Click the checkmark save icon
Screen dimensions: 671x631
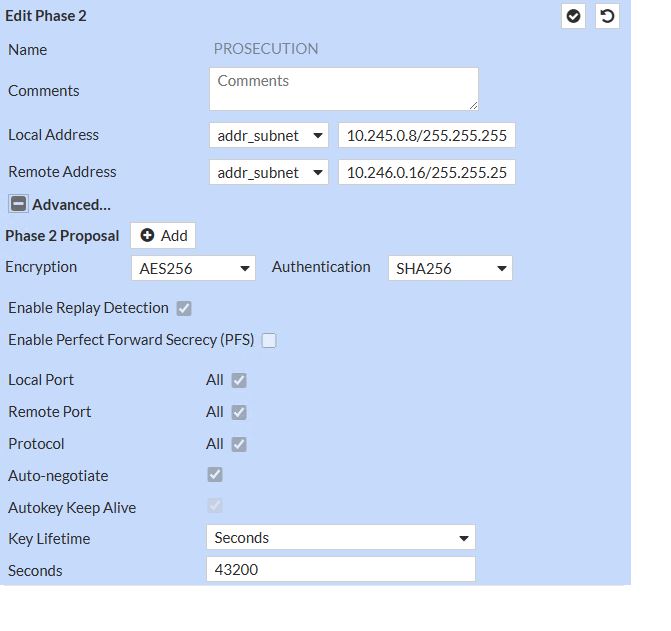573,16
